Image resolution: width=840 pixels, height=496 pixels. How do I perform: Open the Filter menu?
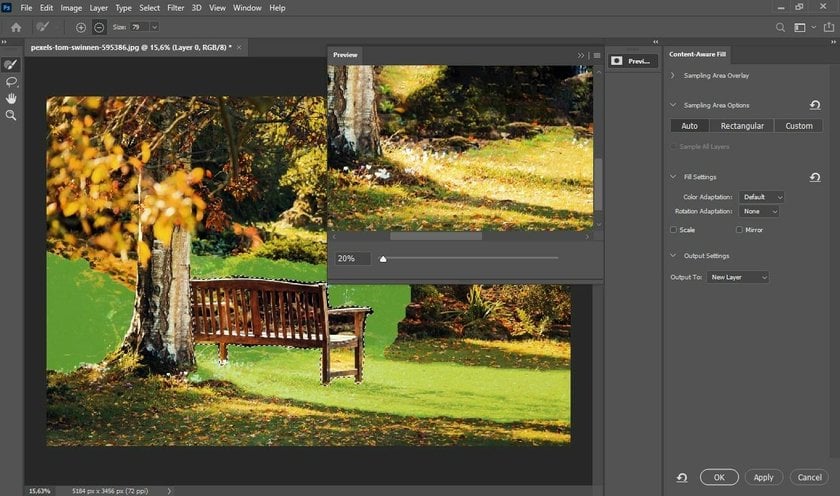tap(176, 8)
